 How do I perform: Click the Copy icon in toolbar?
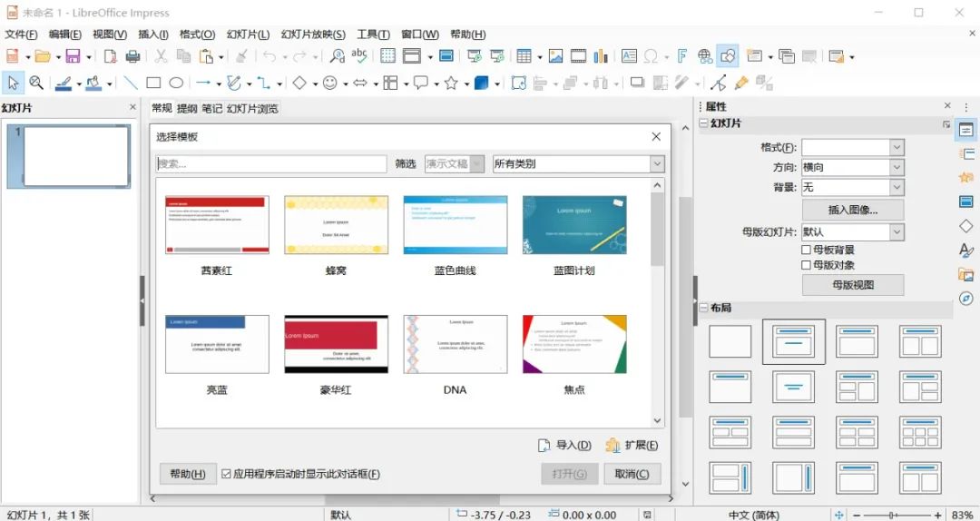[183, 56]
